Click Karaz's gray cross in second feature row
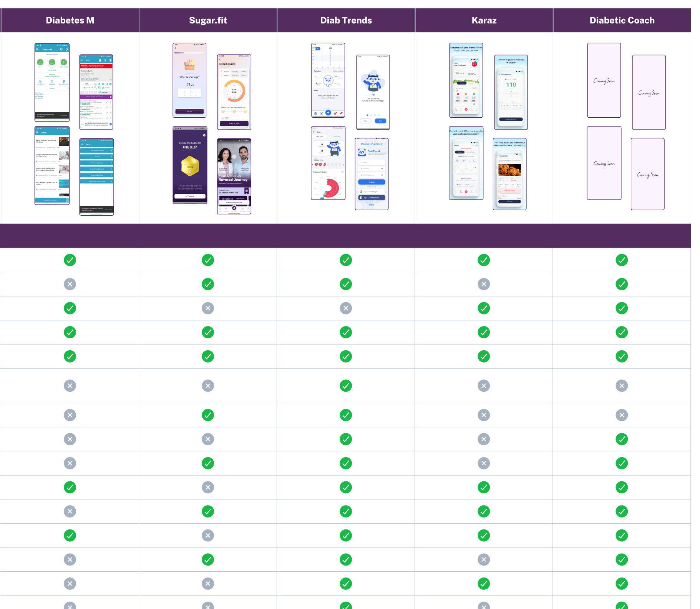700x609 pixels. 484,284
